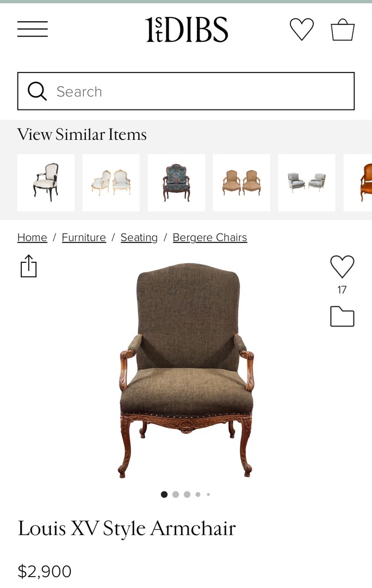Screen dimensions: 372x588
Task: Open the hamburger navigation menu
Action: click(33, 29)
